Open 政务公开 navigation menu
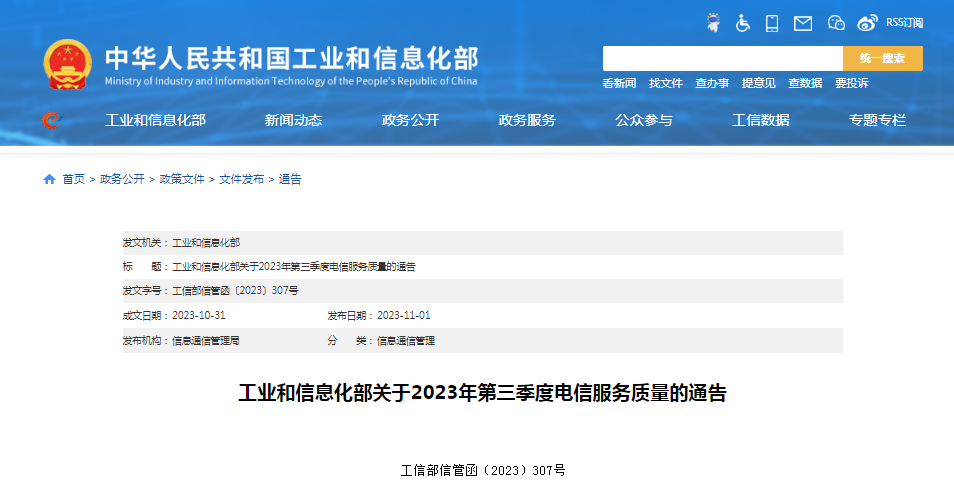 coord(410,120)
